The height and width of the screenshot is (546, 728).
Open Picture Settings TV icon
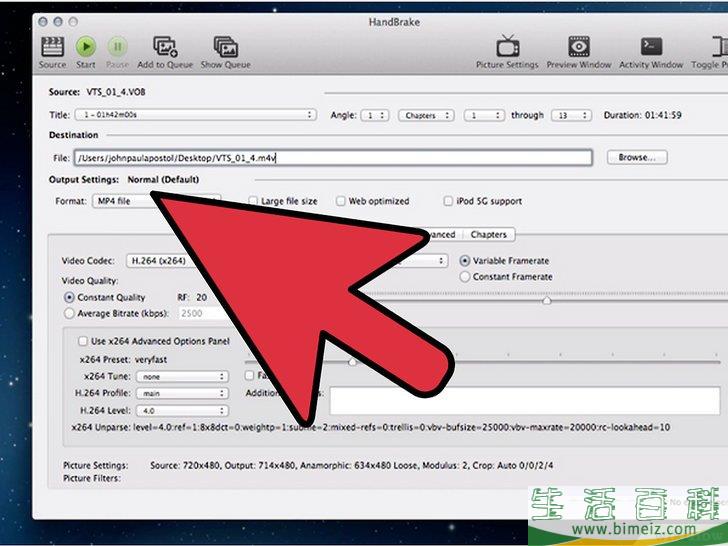coord(507,46)
